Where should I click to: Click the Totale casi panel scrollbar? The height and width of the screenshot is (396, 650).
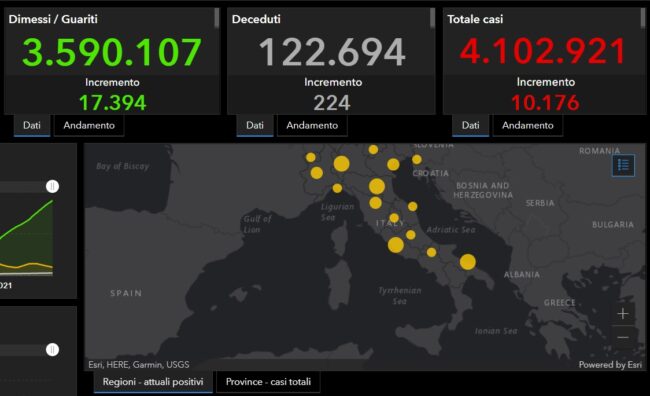[x=643, y=18]
